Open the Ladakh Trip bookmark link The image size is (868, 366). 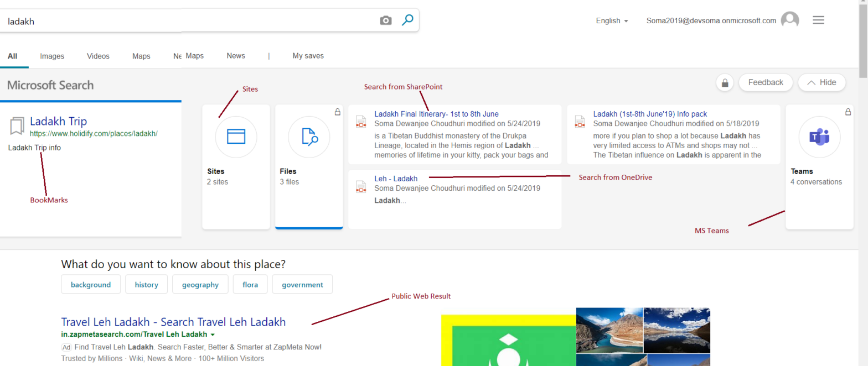(58, 121)
